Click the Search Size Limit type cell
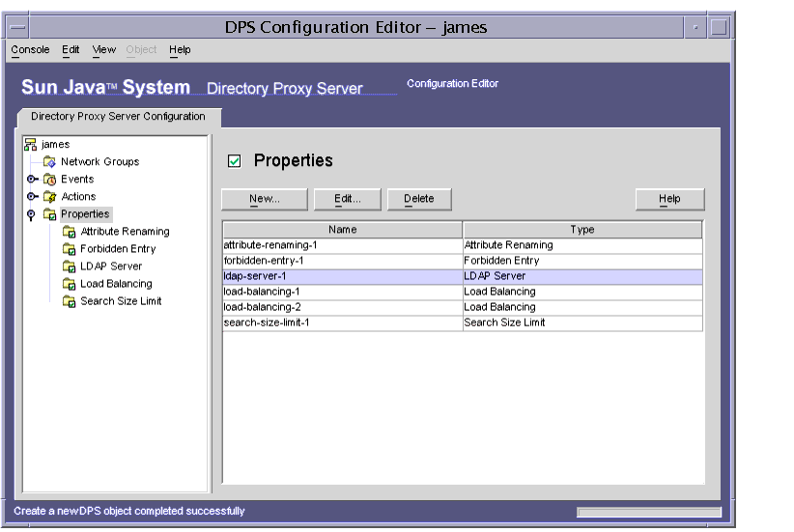 582,322
